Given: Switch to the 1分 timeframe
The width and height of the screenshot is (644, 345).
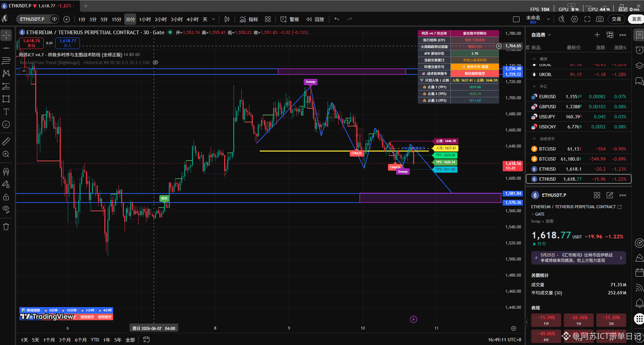Looking at the screenshot, I should pos(82,19).
